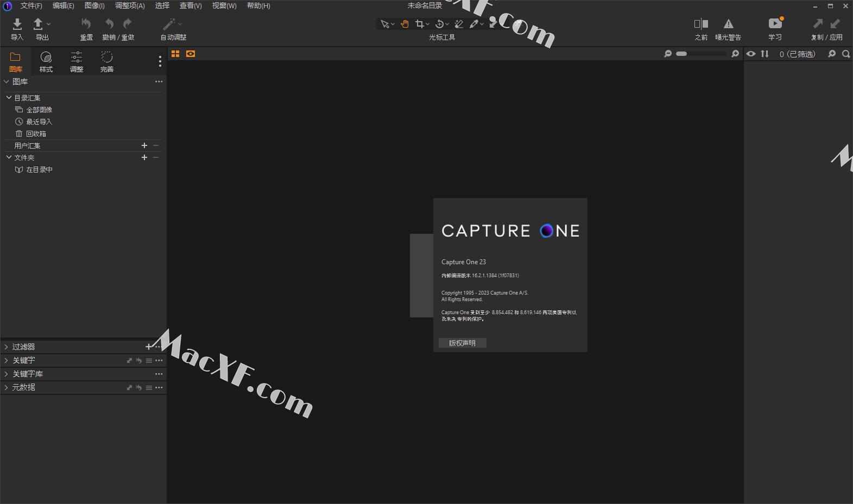Click the redo arrow above 重做
This screenshot has height=504, width=853.
click(x=127, y=24)
